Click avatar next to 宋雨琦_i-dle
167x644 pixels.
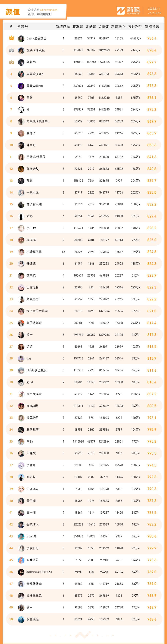click(21, 74)
